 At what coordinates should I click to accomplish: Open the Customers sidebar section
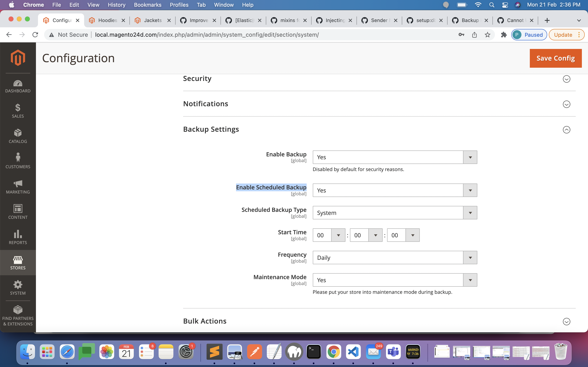point(18,160)
